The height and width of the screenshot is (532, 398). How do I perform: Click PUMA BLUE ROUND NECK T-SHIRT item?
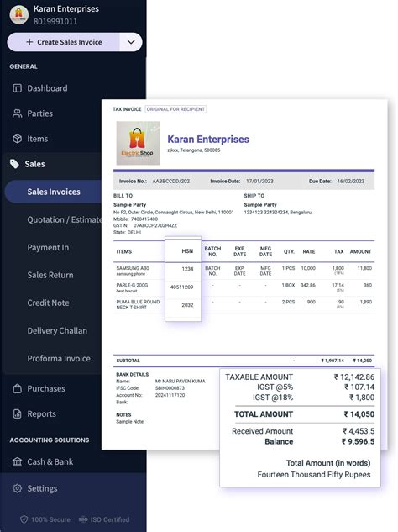pos(138,304)
